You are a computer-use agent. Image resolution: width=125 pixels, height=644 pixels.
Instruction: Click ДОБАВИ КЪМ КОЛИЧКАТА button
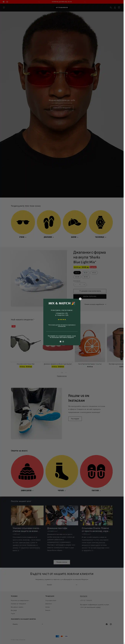(x=90, y=291)
